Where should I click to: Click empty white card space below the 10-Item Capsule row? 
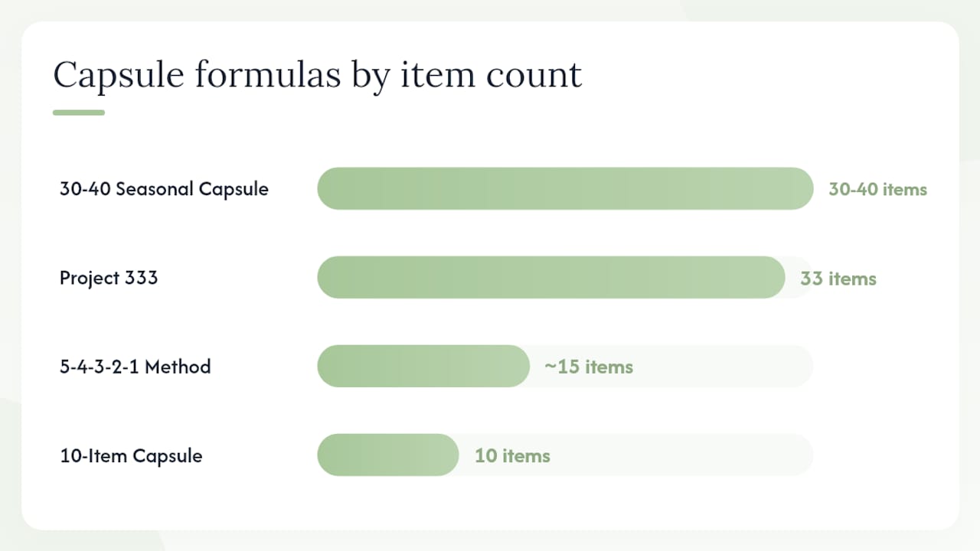490,504
